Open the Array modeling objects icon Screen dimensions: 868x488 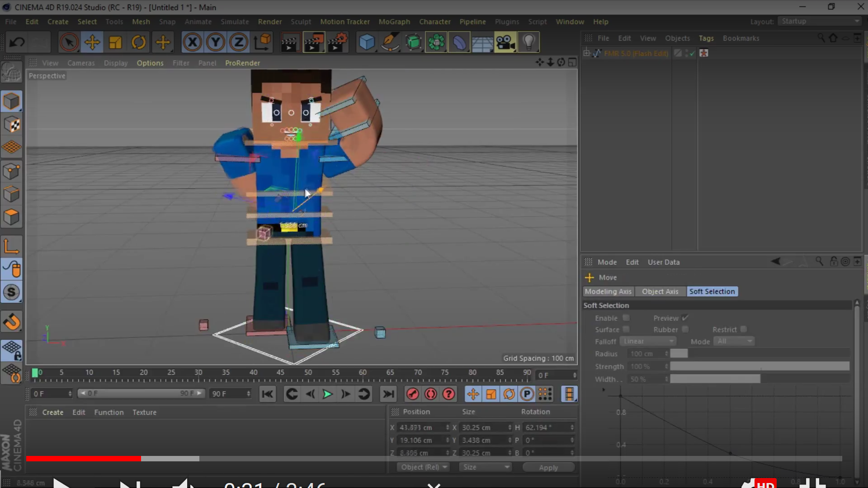coord(436,42)
